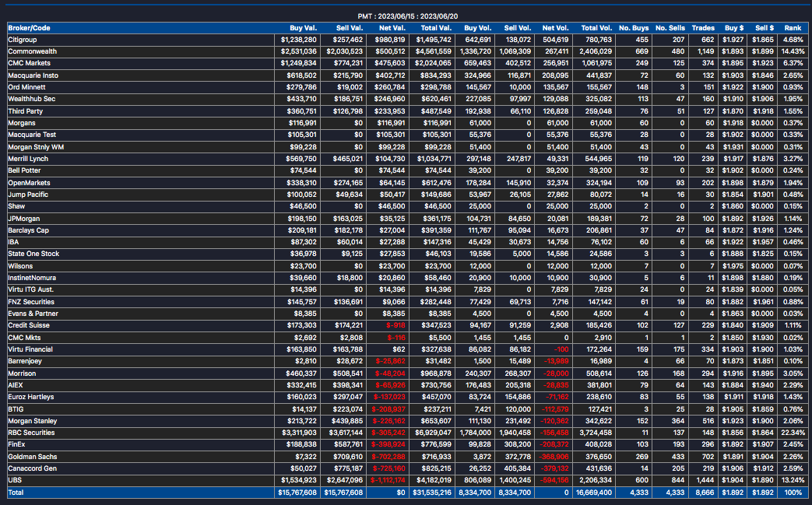Select the FinEx broker name
This screenshot has width=812, height=505.
pyautogui.click(x=16, y=444)
